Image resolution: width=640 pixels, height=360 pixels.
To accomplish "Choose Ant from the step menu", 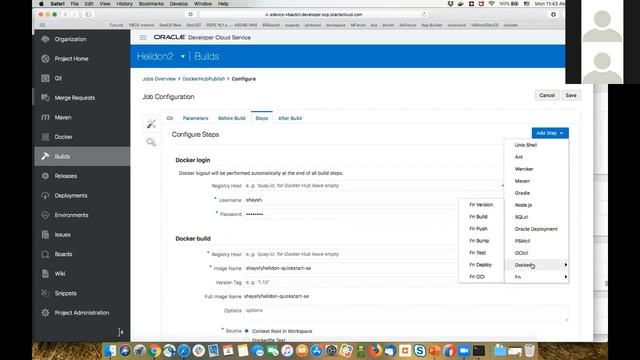I will [536, 157].
